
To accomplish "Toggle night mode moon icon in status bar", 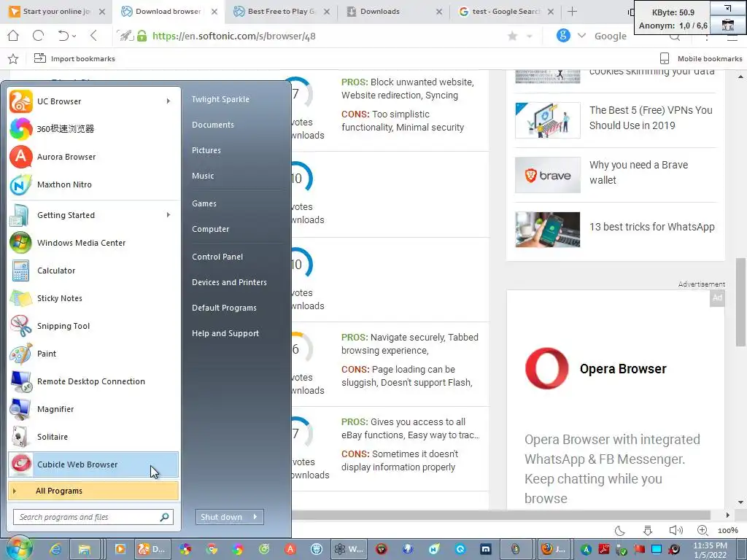I will pyautogui.click(x=620, y=531).
